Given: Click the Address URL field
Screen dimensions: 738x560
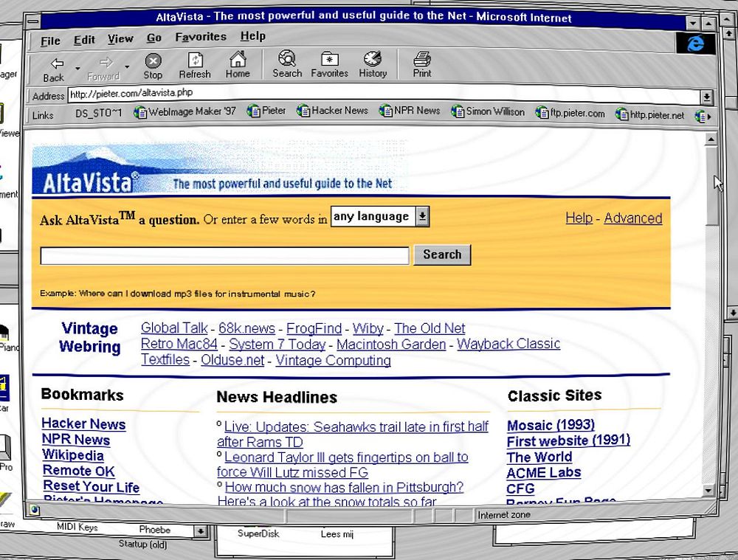Looking at the screenshot, I should tap(384, 94).
